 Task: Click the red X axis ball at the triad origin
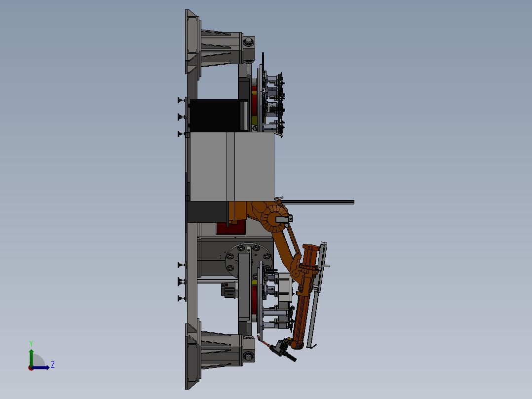pos(31,368)
